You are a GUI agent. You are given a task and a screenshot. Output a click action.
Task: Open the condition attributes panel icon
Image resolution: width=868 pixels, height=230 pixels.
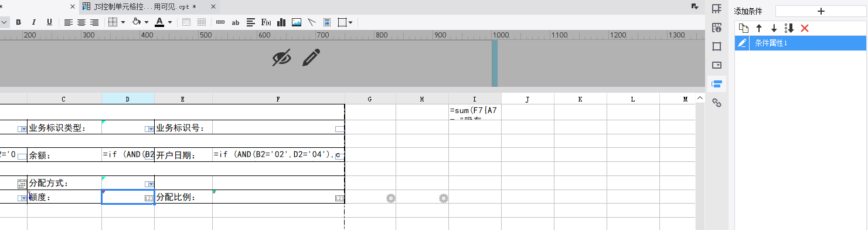click(x=716, y=84)
